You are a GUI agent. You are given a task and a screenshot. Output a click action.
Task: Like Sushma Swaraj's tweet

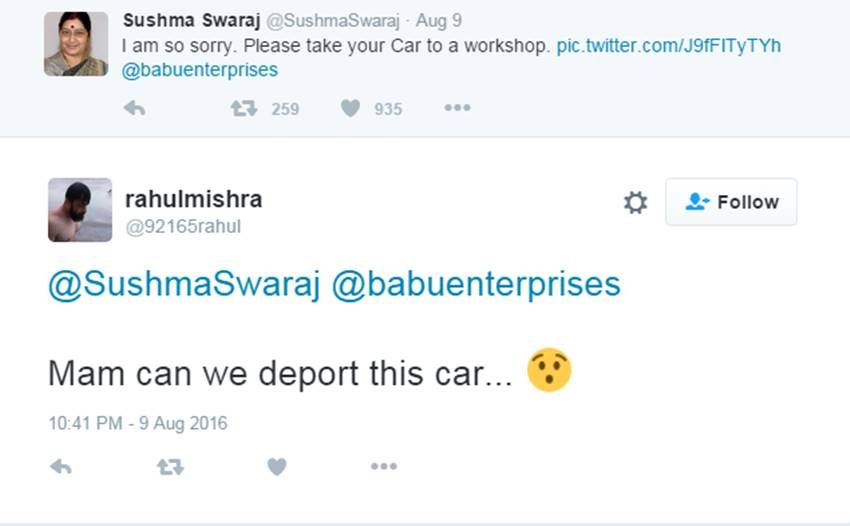click(x=350, y=108)
